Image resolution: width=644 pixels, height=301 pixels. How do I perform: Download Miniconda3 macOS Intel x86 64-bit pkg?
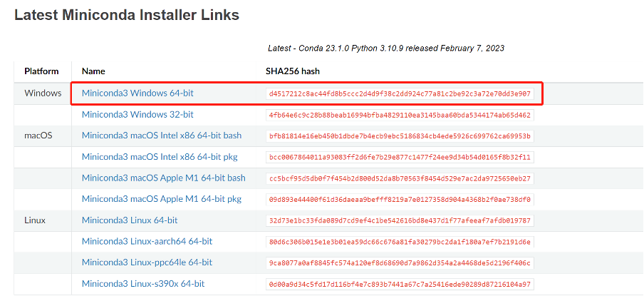coord(160,157)
